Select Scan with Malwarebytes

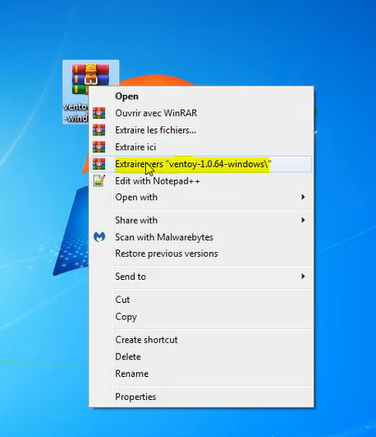pos(201,237)
